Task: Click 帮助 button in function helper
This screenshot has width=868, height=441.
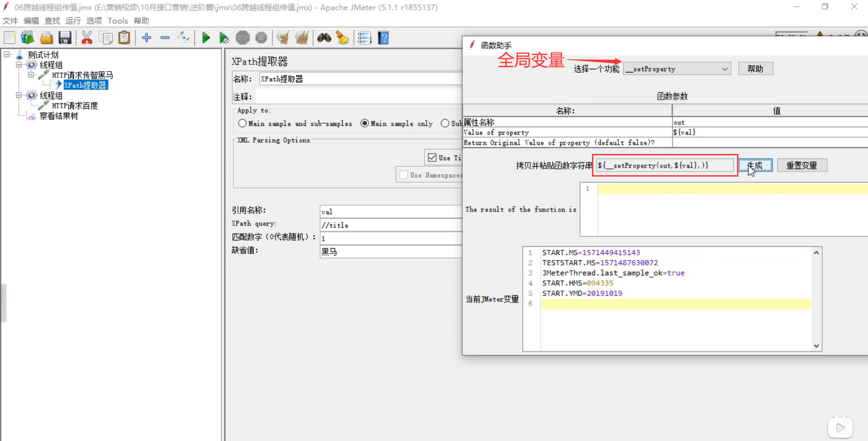Action: click(x=755, y=69)
